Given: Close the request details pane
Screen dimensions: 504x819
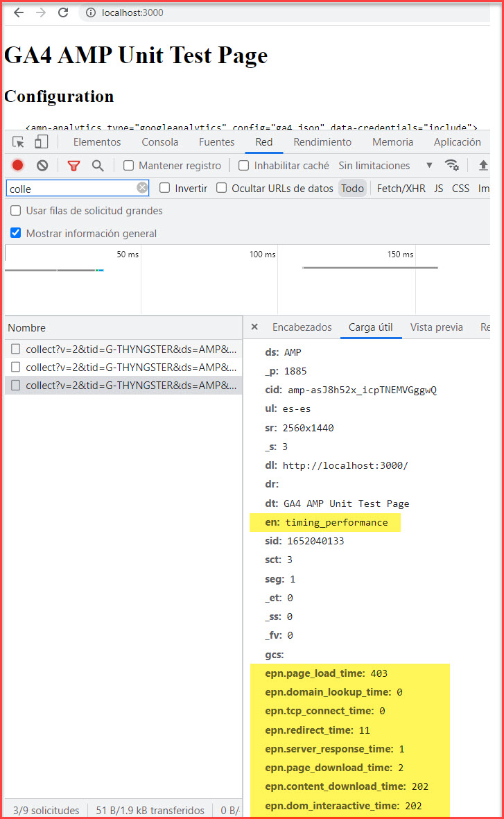Looking at the screenshot, I should [x=254, y=327].
